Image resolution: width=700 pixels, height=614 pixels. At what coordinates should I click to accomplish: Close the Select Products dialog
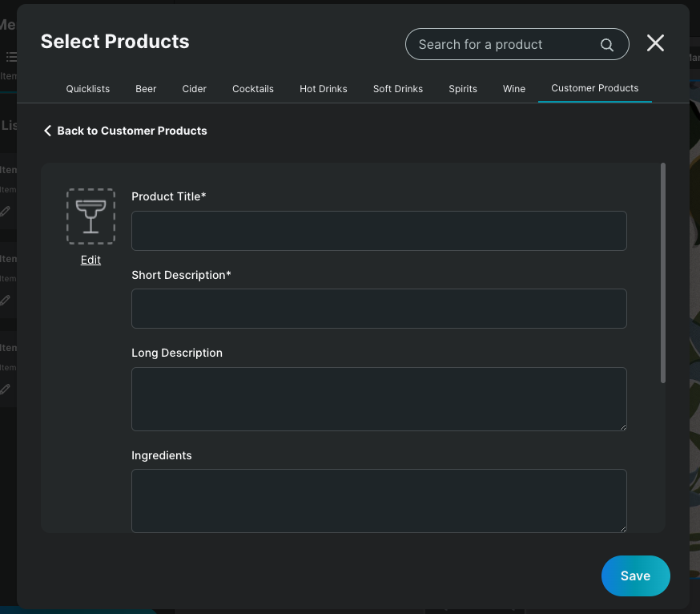pyautogui.click(x=655, y=43)
